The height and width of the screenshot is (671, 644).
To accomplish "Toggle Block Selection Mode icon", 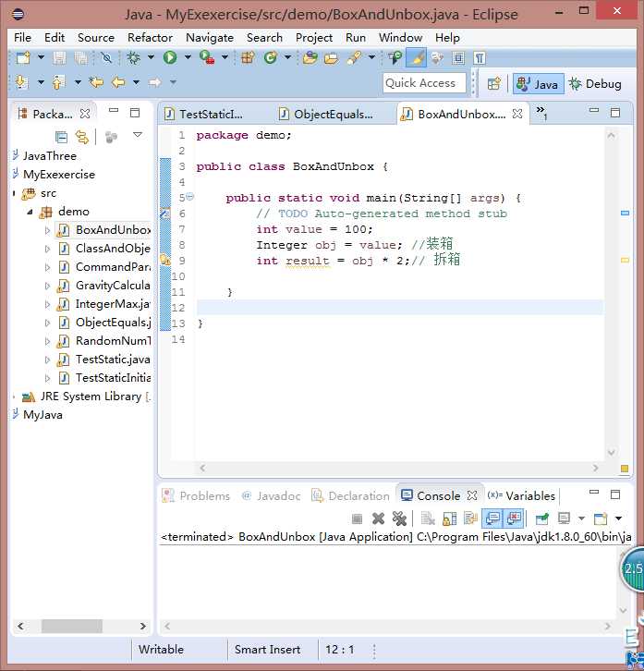I will (458, 57).
